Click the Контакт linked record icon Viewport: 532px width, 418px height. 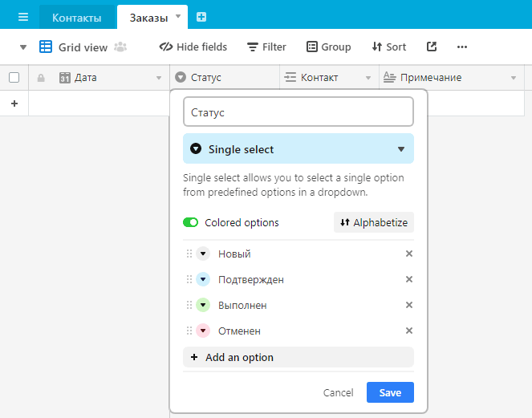pos(290,77)
